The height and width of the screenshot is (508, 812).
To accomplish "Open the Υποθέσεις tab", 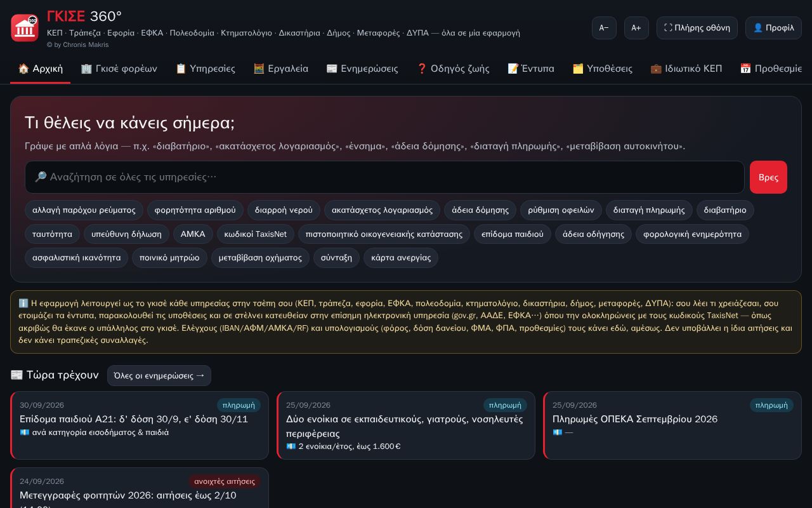I will (x=602, y=69).
